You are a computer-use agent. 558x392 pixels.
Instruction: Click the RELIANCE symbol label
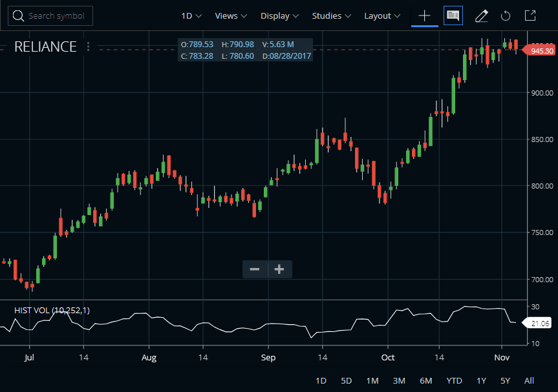pos(45,46)
